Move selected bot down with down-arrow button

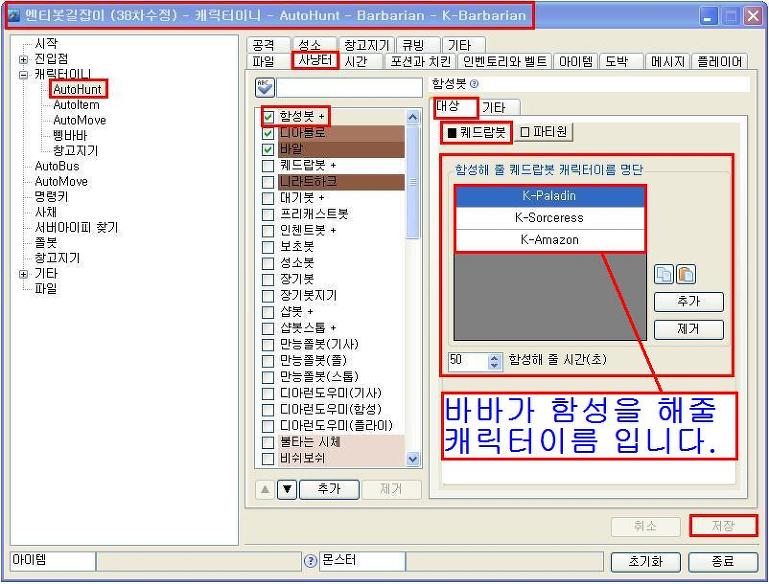click(x=287, y=489)
